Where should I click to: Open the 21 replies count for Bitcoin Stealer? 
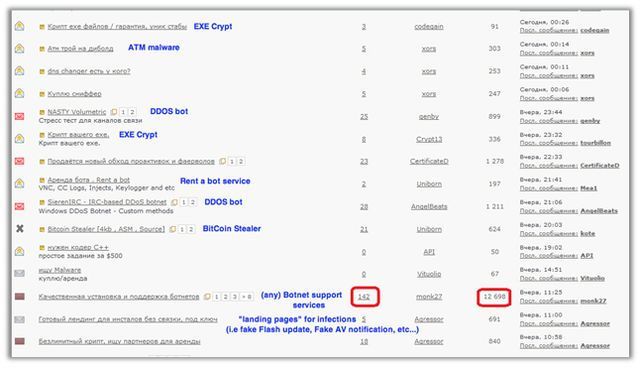pos(364,229)
